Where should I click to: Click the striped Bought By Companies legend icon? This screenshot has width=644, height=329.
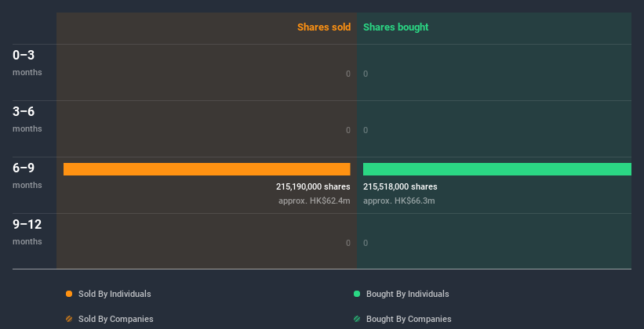357,319
